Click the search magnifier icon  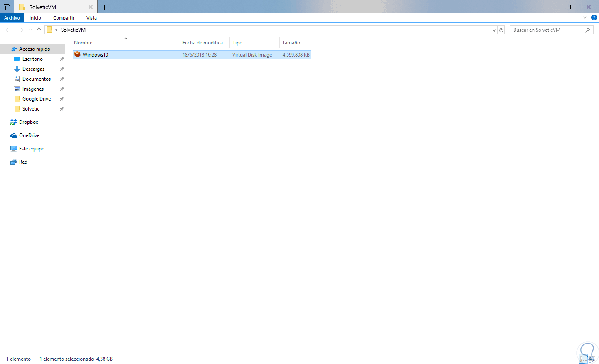point(587,30)
